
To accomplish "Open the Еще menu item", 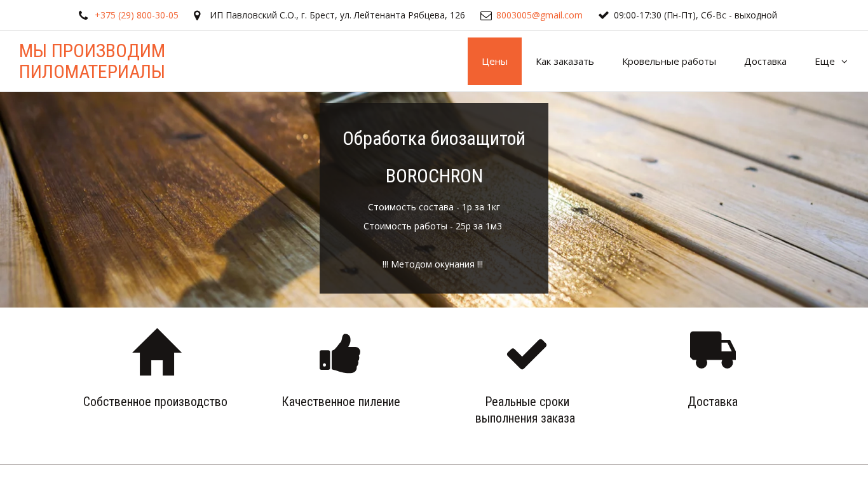I will [831, 62].
